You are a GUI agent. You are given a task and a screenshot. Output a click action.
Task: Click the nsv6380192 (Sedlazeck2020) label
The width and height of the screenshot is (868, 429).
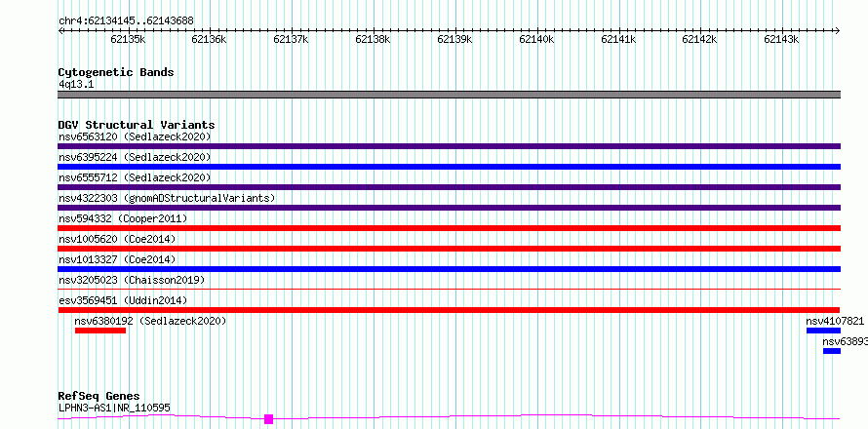(x=150, y=321)
